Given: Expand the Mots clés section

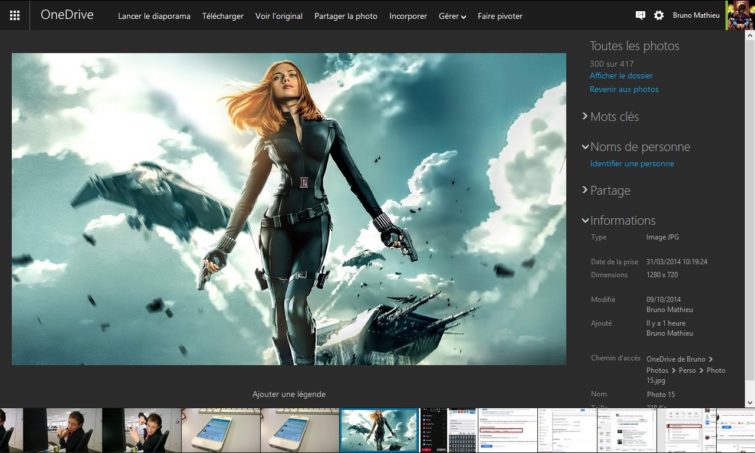Looking at the screenshot, I should [611, 116].
